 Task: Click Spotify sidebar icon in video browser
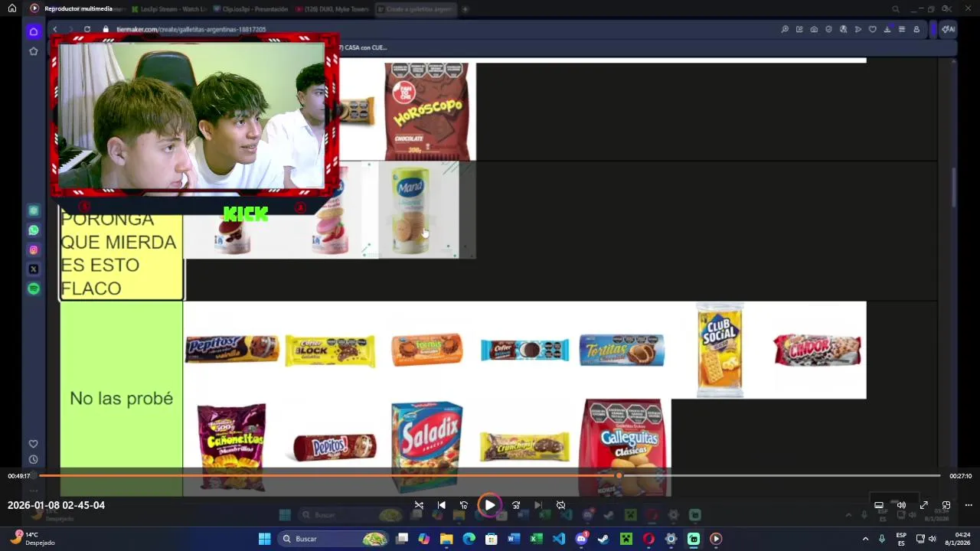[x=34, y=289]
